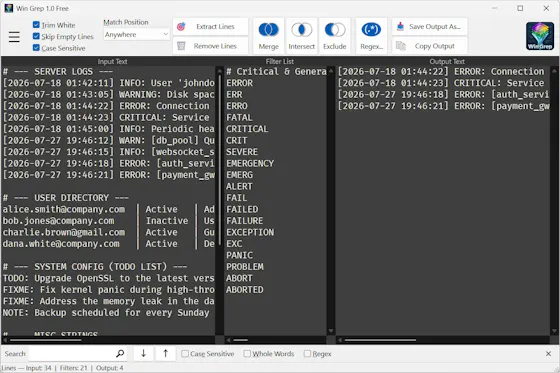560x373 pixels.
Task: Maximize the Win Grep window
Action: (520, 8)
